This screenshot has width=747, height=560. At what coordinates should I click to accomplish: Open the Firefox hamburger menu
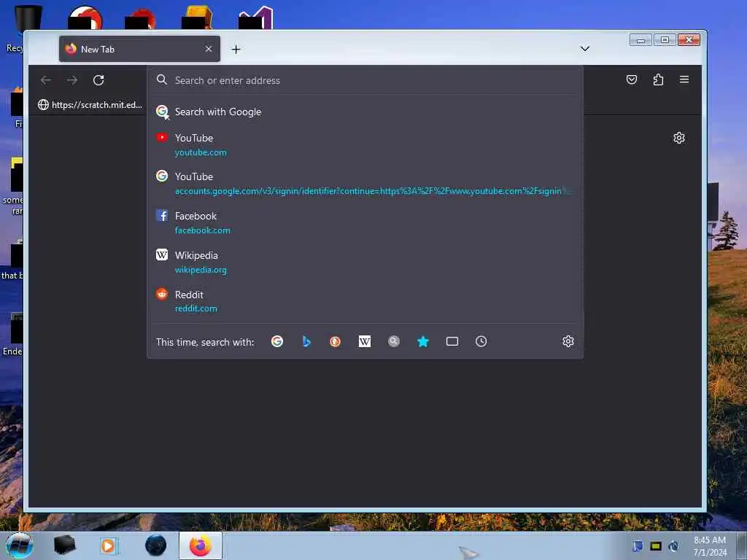coord(684,79)
